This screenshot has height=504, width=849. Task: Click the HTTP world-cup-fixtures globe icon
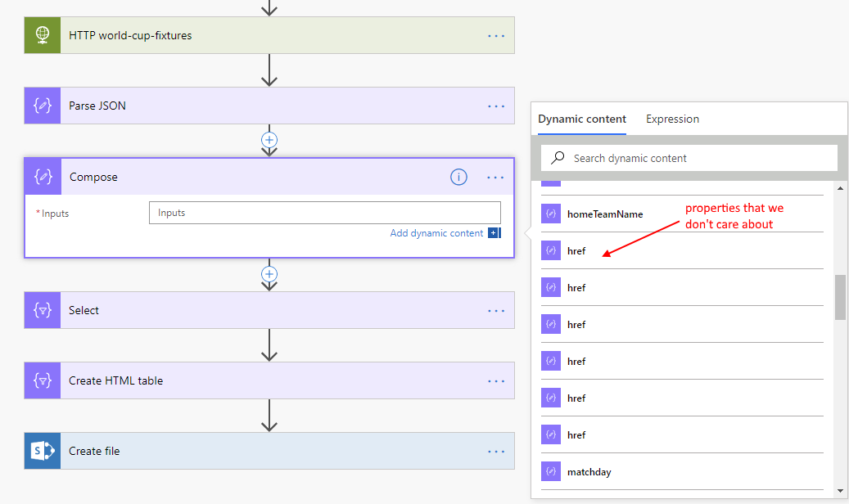click(x=43, y=36)
